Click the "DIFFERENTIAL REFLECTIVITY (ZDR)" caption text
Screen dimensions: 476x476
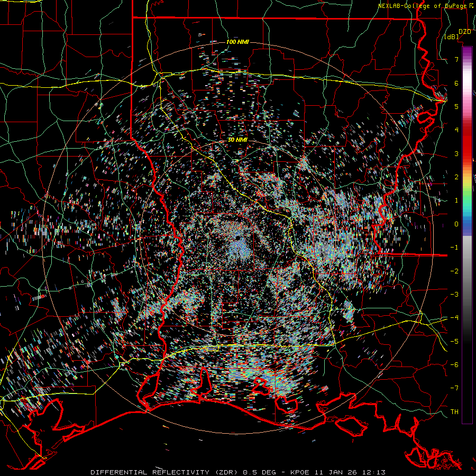click(x=165, y=472)
